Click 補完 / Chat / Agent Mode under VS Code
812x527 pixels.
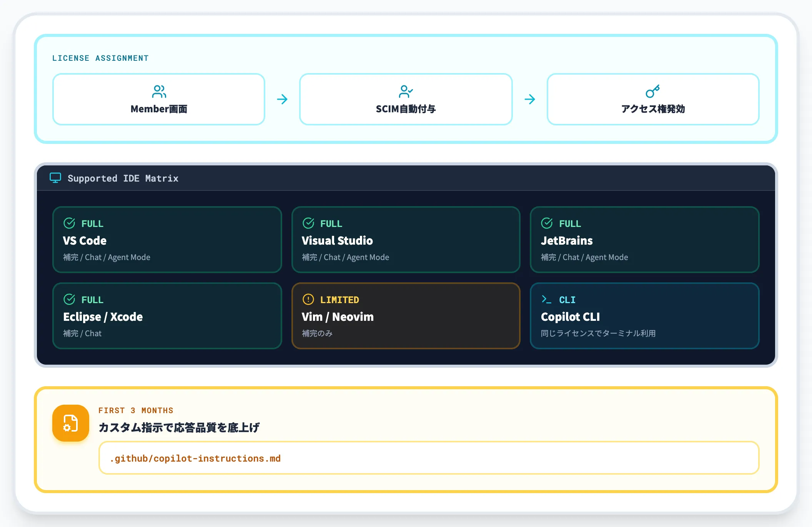pos(106,257)
